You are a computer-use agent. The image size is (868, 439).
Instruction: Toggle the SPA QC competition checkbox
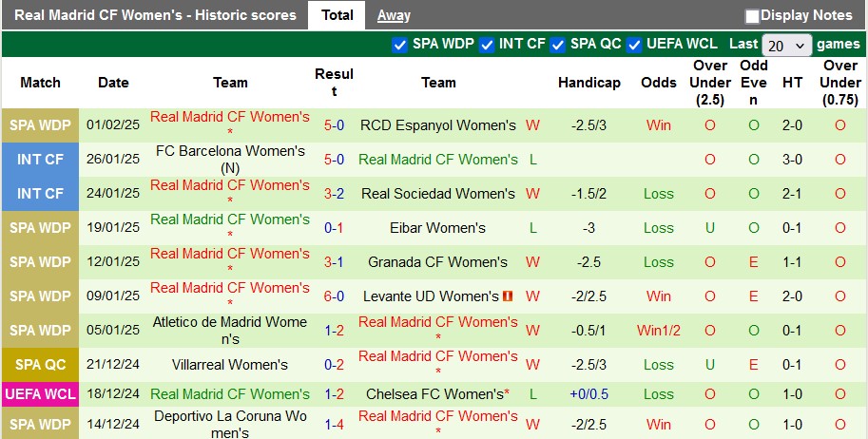[x=558, y=45]
